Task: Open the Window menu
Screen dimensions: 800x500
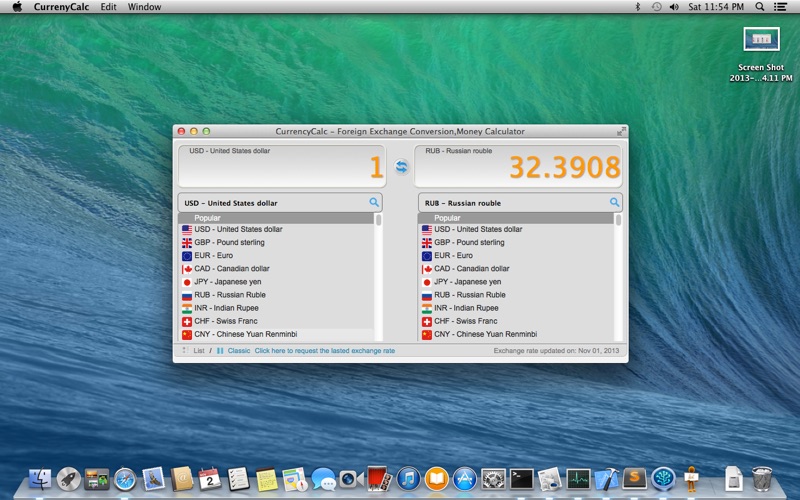Action: tap(144, 7)
